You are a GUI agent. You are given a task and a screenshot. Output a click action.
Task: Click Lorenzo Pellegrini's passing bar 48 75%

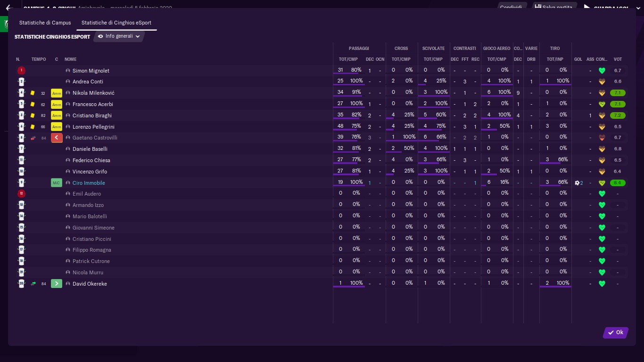coord(349,127)
